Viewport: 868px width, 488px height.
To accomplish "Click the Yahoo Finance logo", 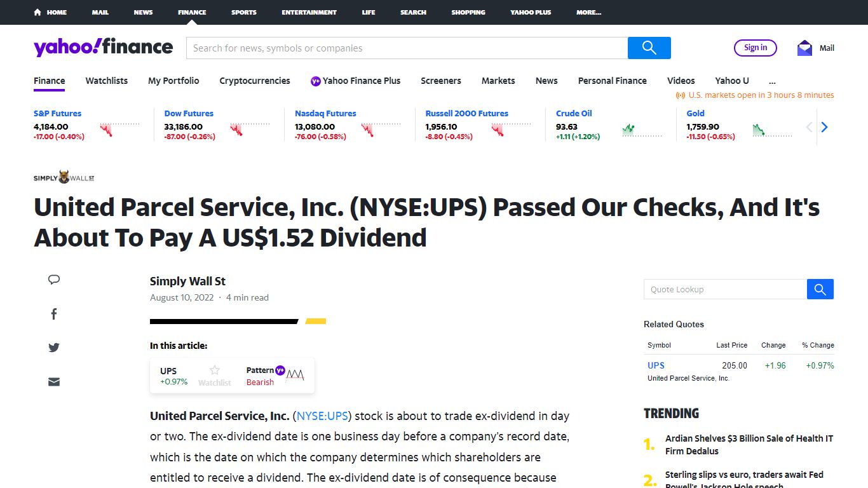I will coord(103,47).
